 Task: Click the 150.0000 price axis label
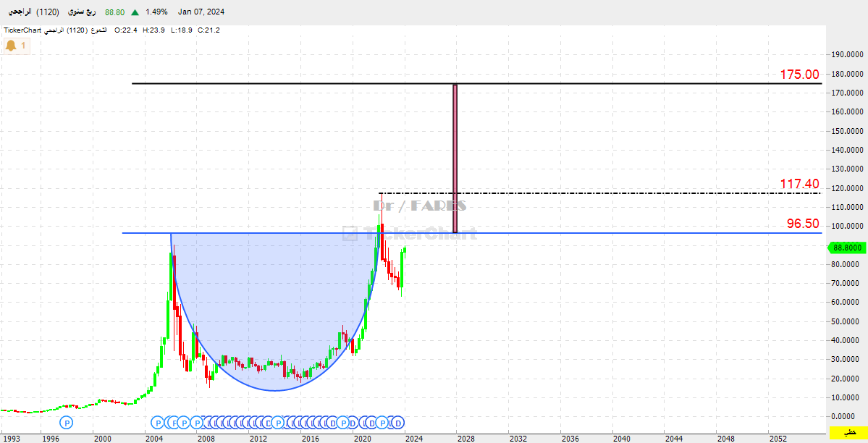[x=848, y=131]
